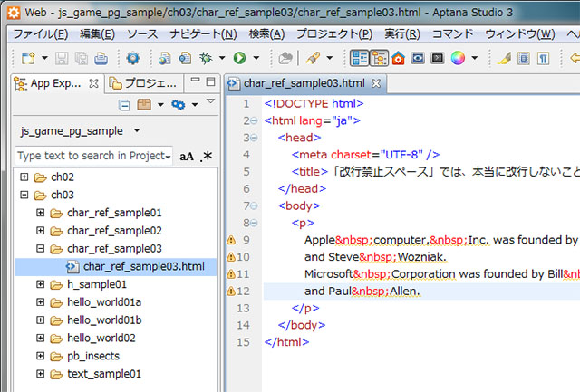Toggle regular expression .* search option
Viewport: 580px width, 392px height.
pyautogui.click(x=207, y=156)
